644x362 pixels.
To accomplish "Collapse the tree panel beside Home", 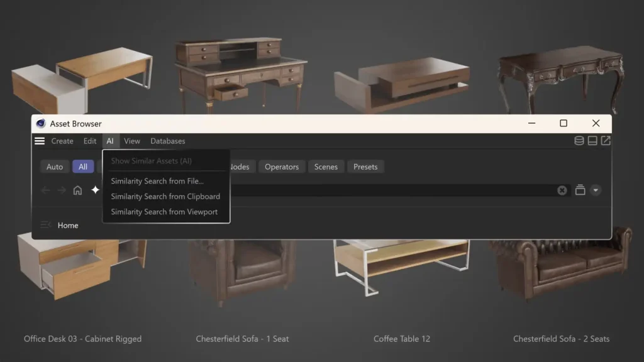I will click(x=45, y=225).
